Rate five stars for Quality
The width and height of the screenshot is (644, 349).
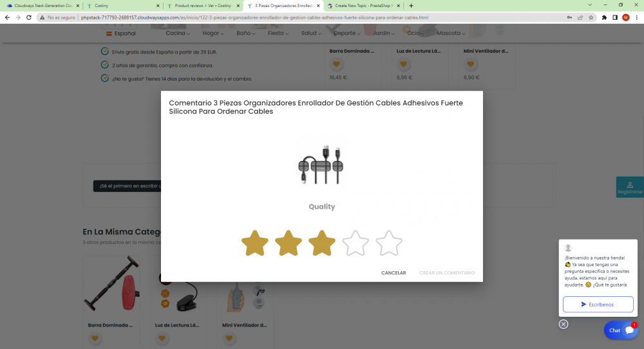point(389,243)
